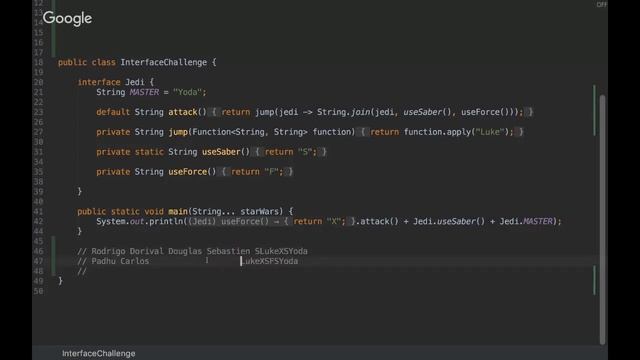The width and height of the screenshot is (640, 360).
Task: Click the "Luke" string in function.apply
Action: tap(490, 132)
